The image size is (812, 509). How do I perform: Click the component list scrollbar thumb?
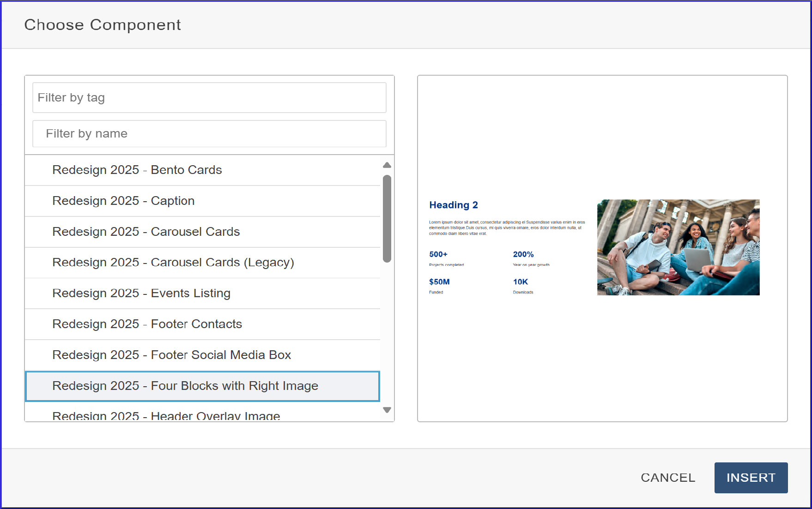click(x=387, y=218)
